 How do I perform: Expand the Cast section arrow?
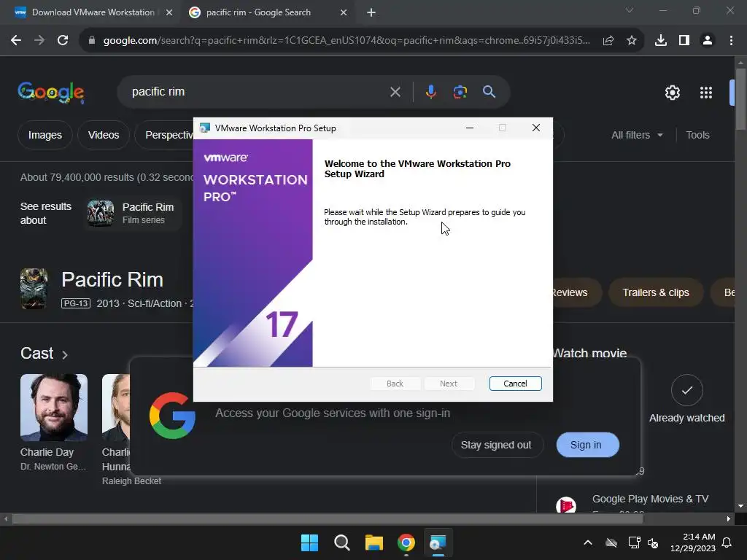(x=65, y=354)
